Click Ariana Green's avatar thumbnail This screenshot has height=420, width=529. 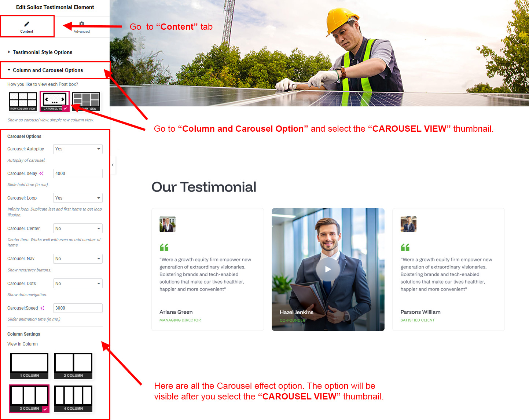168,224
